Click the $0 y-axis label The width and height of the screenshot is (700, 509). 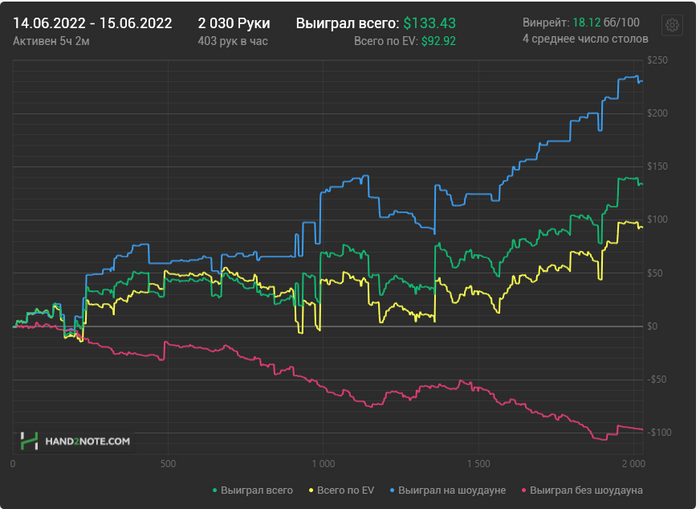[x=653, y=326]
